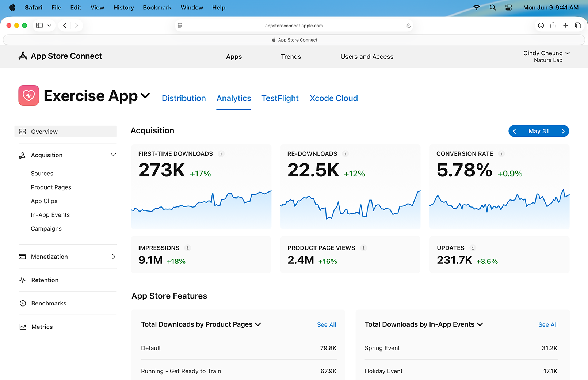The width and height of the screenshot is (588, 380).
Task: Select the Retention pulse icon
Action: [22, 280]
